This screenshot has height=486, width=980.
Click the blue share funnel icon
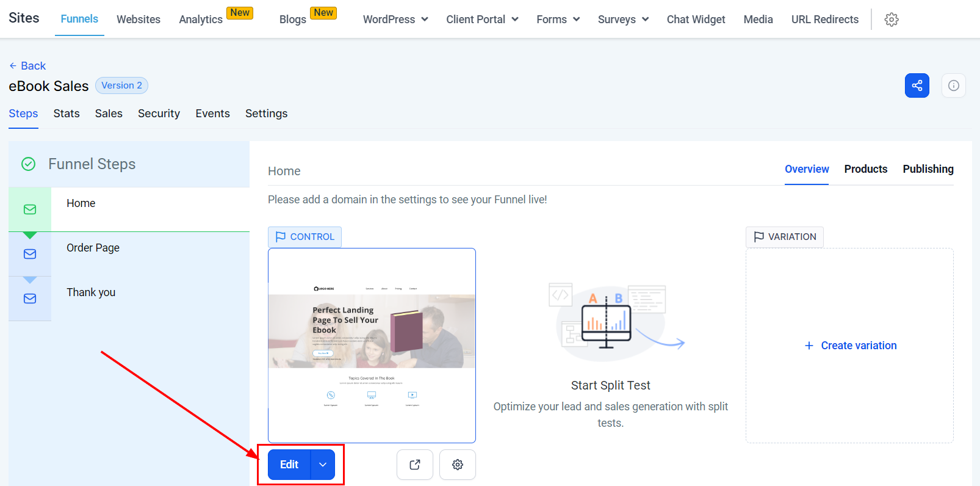(917, 85)
